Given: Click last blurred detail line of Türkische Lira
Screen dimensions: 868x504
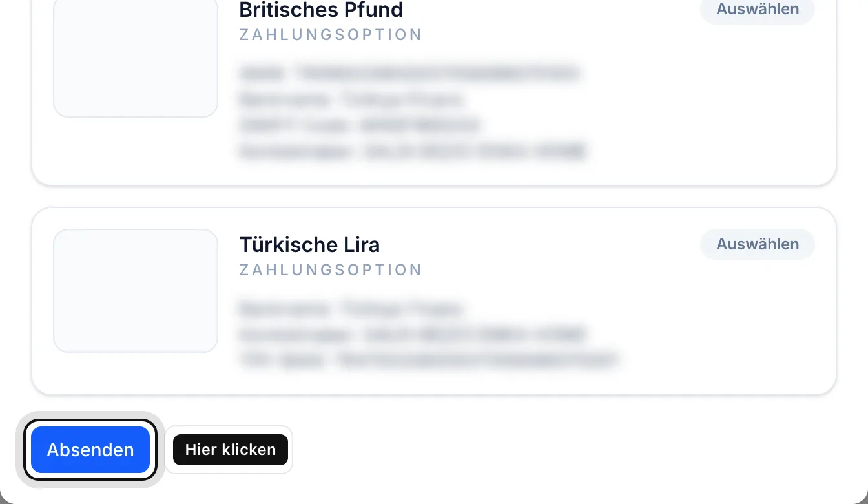Looking at the screenshot, I should 429,360.
